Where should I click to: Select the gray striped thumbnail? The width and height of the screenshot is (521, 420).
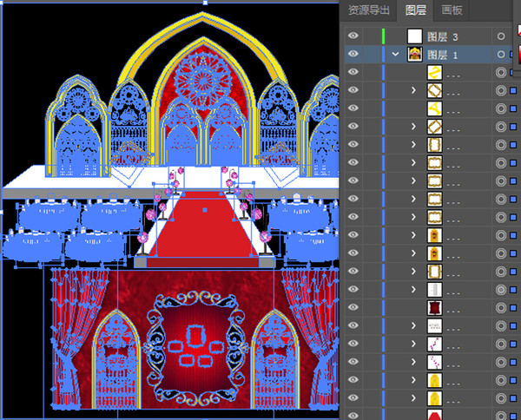click(x=434, y=290)
